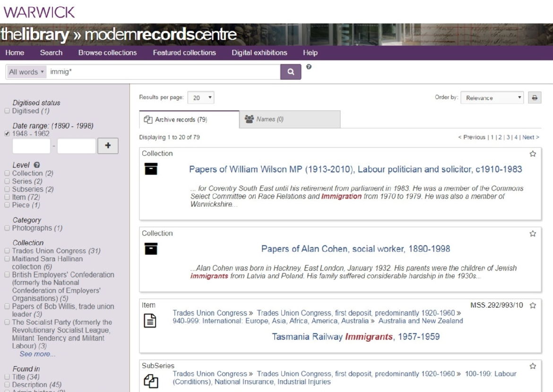Bookmark the Tasmania Railway Immigrants item star
The width and height of the screenshot is (553, 392).
(x=533, y=305)
